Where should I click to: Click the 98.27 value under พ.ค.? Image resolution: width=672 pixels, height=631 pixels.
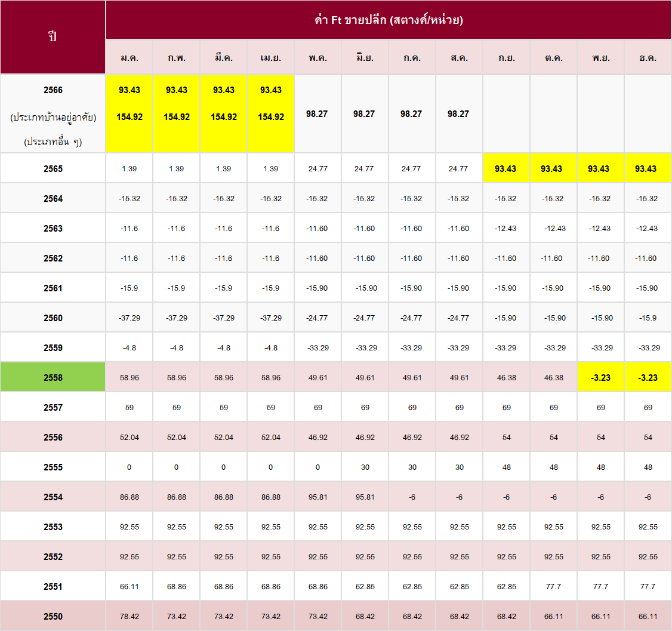317,113
